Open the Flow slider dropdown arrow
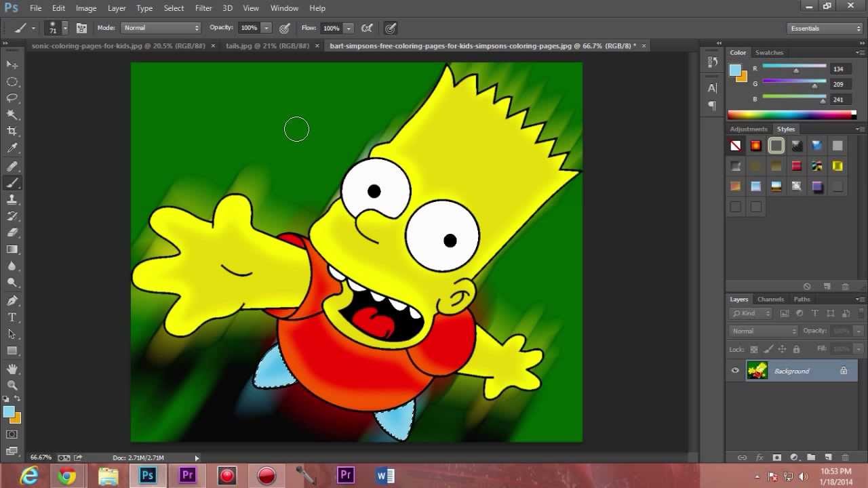The width and height of the screenshot is (868, 488). pyautogui.click(x=349, y=28)
